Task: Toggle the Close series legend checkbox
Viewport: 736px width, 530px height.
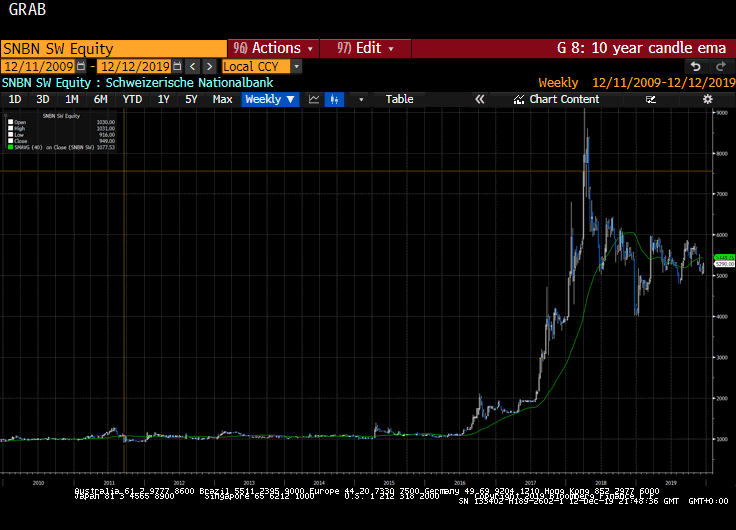Action: click(x=10, y=141)
